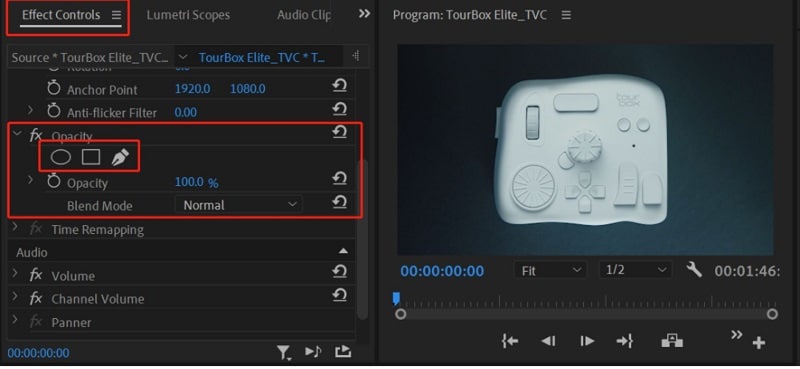Click the Anchor Point 1080.0 value

pos(247,89)
